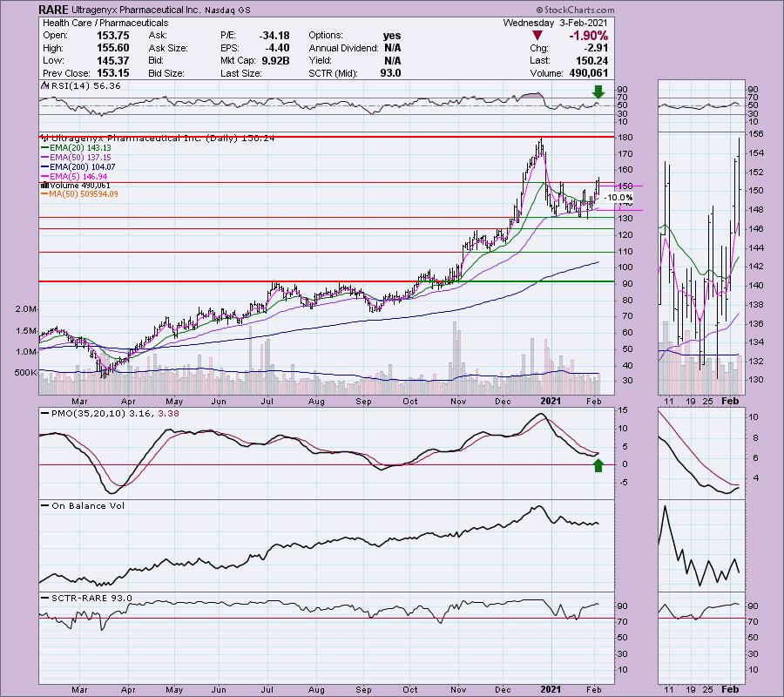Click the Annual Dividend N/A value

pyautogui.click(x=393, y=48)
